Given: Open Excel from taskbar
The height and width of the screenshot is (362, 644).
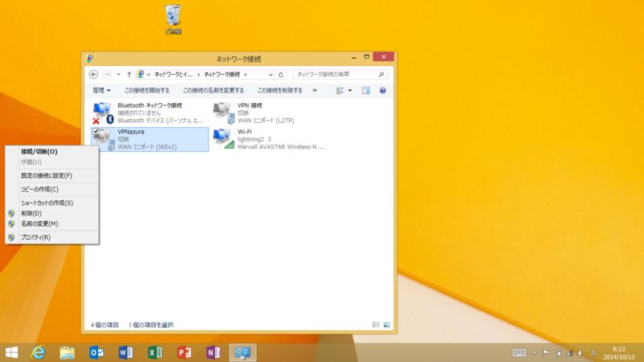Looking at the screenshot, I should 155,352.
